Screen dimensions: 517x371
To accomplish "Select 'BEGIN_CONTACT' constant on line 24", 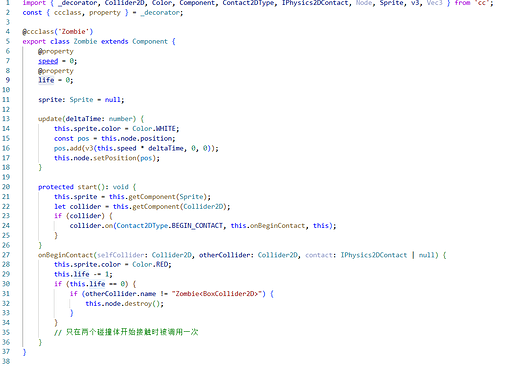I will [x=197, y=226].
